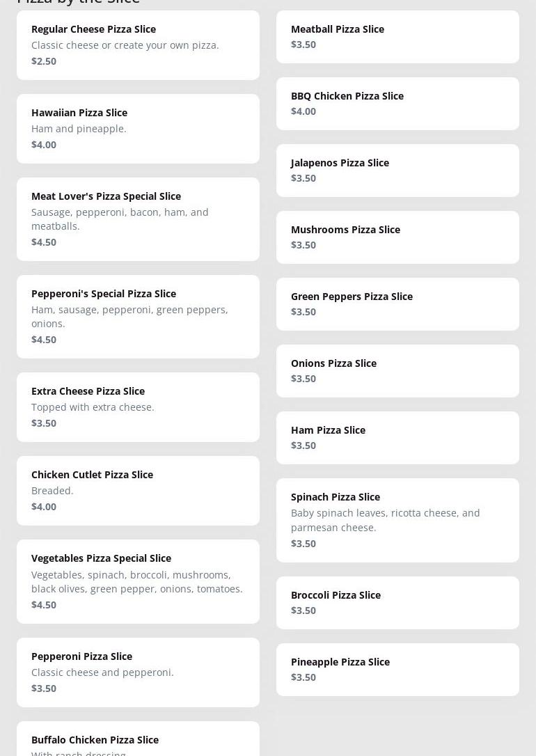The image size is (536, 756).
Task: Select the Chicken Cutlet Pizza Slice
Action: tap(138, 491)
